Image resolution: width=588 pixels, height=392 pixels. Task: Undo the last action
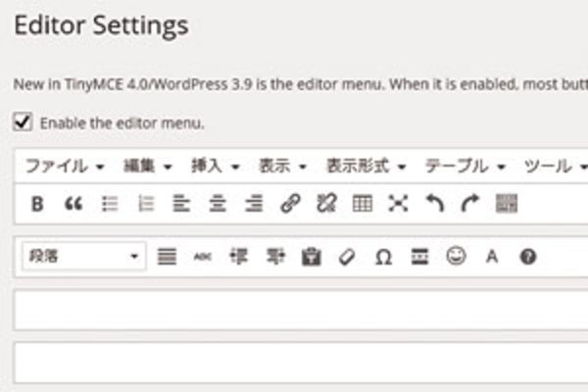click(435, 203)
